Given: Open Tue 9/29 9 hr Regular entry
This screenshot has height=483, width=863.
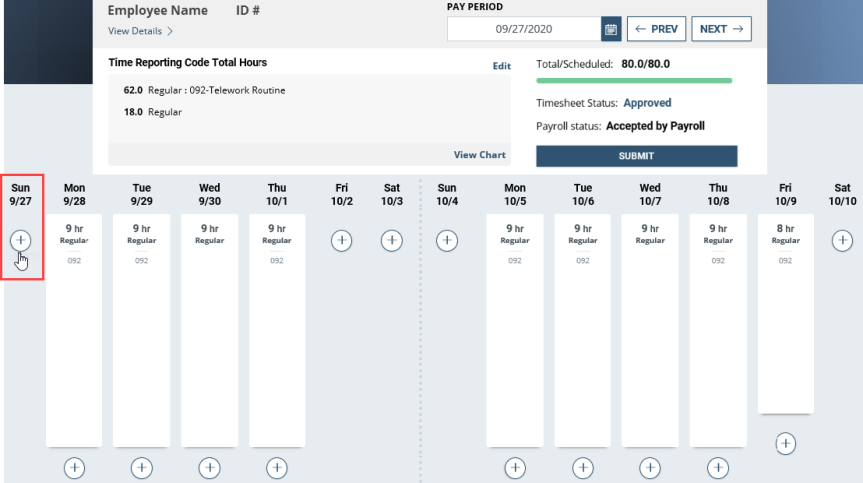Looking at the screenshot, I should coord(141,330).
